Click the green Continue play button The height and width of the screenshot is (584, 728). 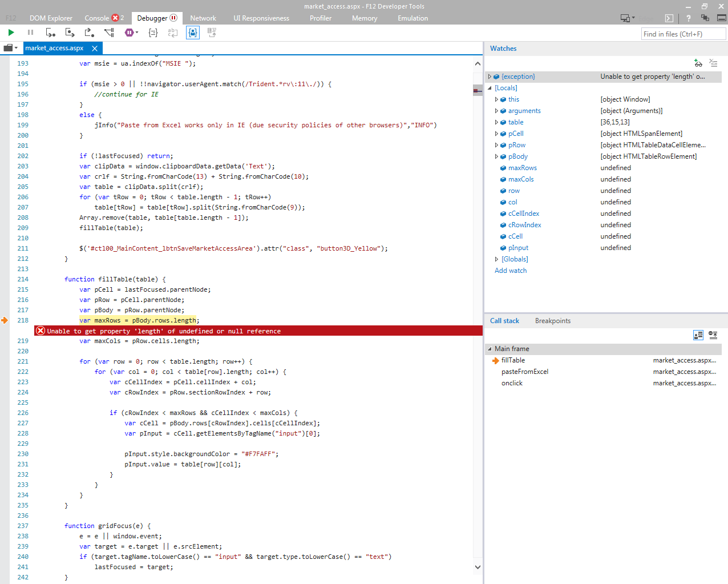coord(11,33)
